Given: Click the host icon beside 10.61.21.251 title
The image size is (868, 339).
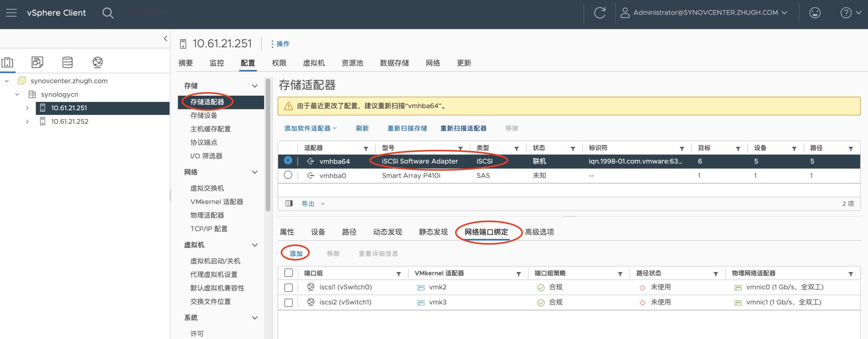Looking at the screenshot, I should pyautogui.click(x=183, y=44).
